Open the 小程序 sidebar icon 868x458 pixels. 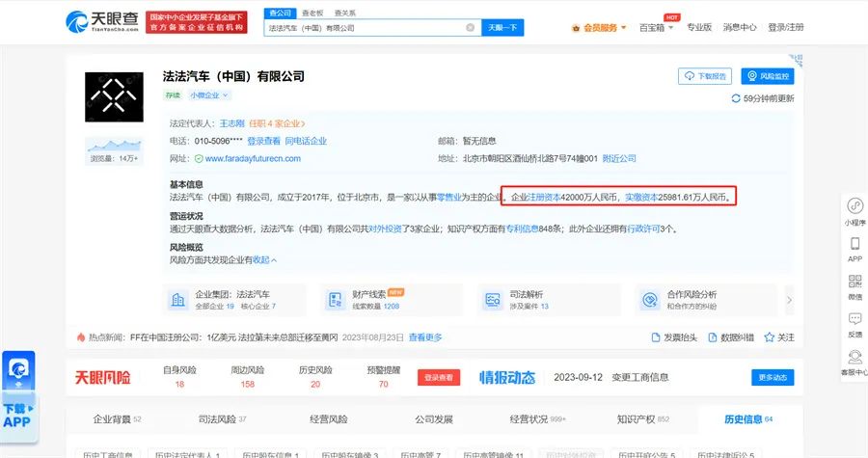(x=854, y=207)
